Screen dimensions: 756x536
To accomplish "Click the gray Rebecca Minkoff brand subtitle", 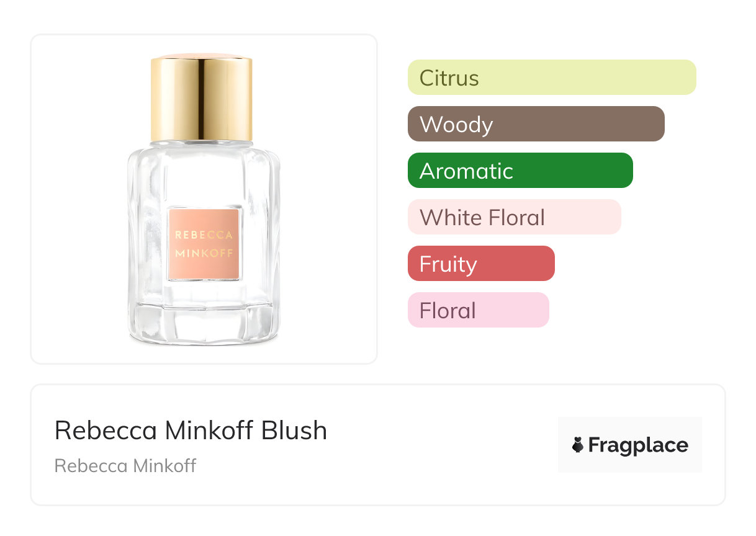I will (x=125, y=465).
